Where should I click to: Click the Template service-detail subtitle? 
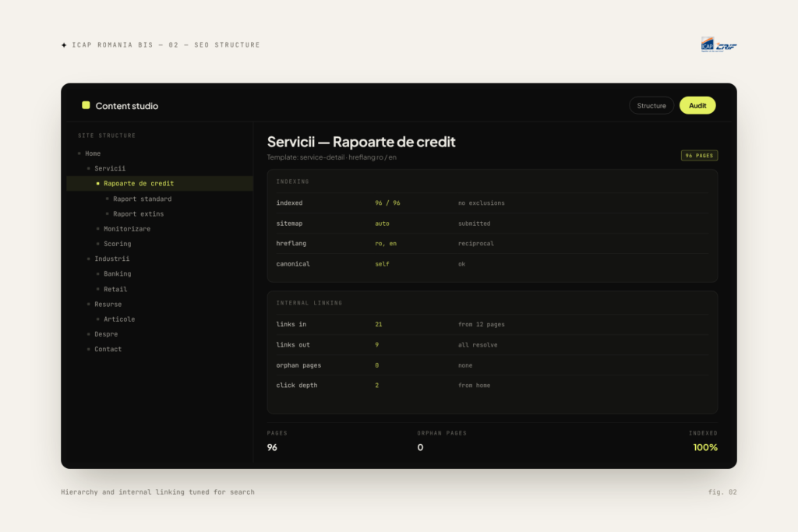click(x=331, y=157)
